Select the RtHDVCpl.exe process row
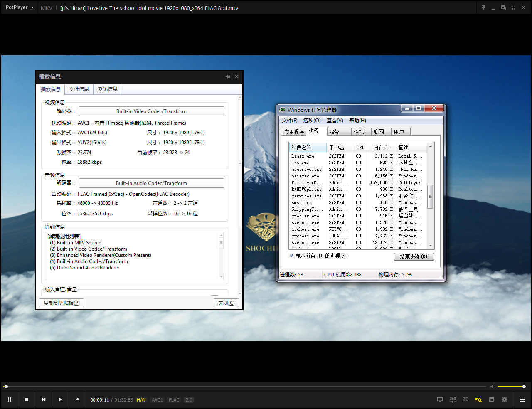532x409 pixels. [358, 189]
